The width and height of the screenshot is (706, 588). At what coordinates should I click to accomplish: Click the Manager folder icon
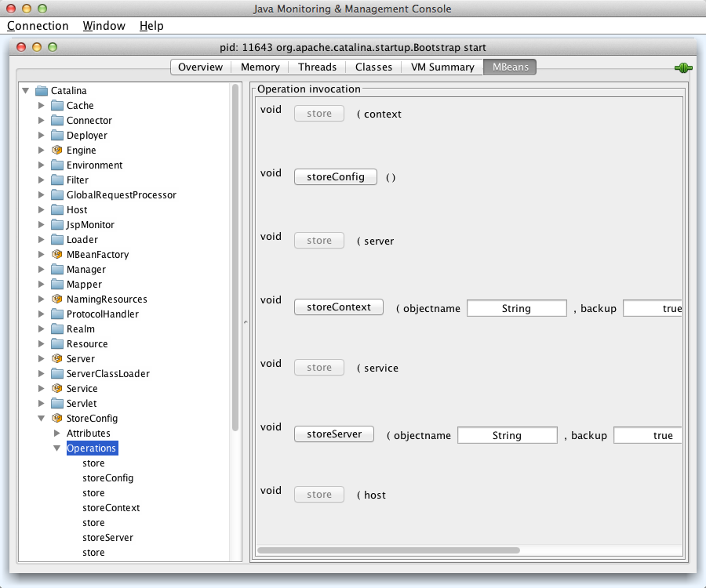coord(57,270)
